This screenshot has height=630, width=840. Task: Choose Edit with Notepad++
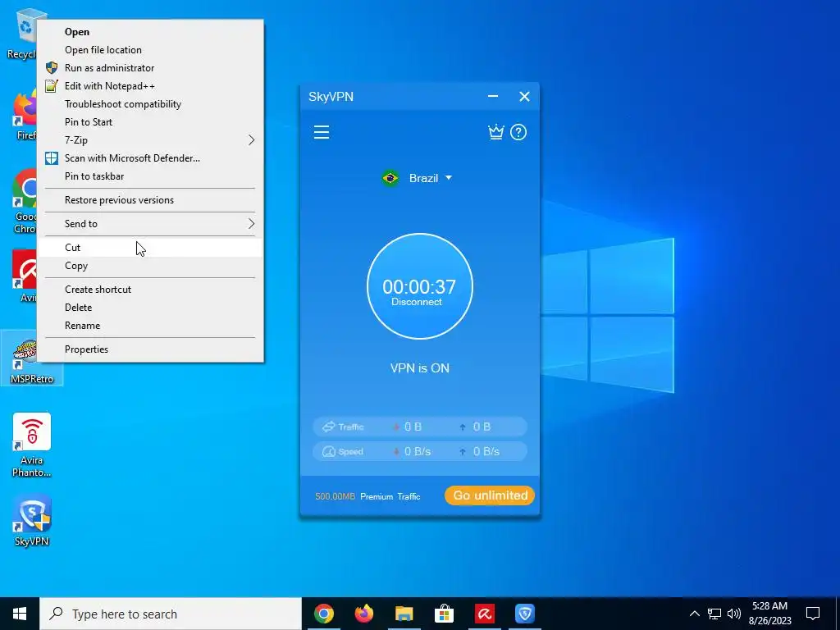(151, 85)
